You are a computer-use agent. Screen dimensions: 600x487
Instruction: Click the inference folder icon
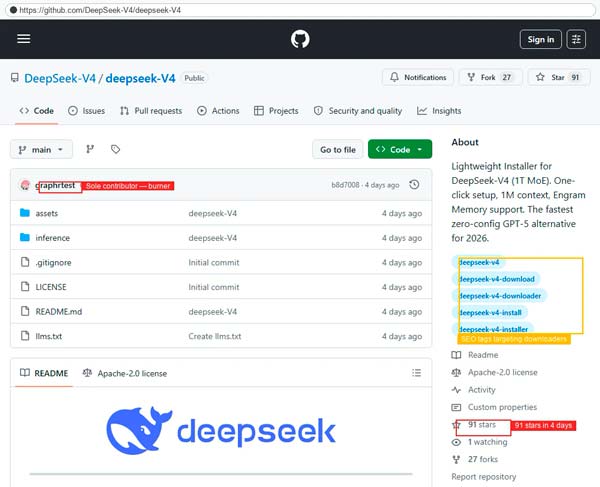coord(25,237)
